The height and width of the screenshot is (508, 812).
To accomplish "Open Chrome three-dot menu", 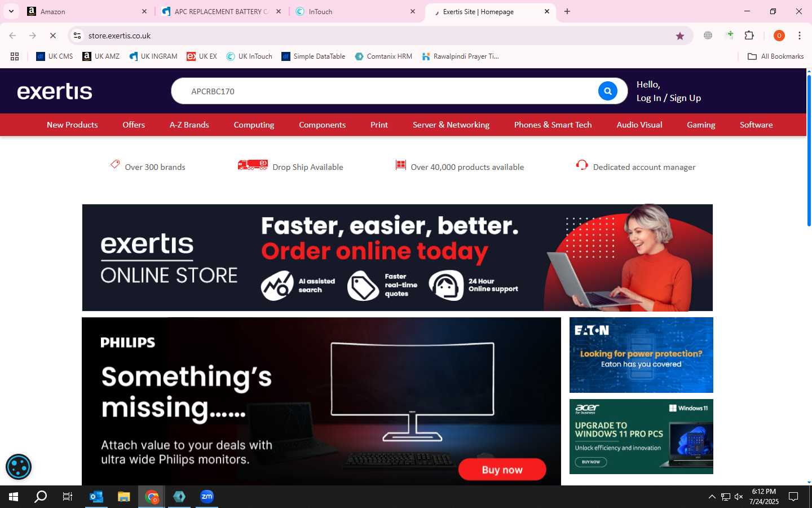I will [800, 36].
